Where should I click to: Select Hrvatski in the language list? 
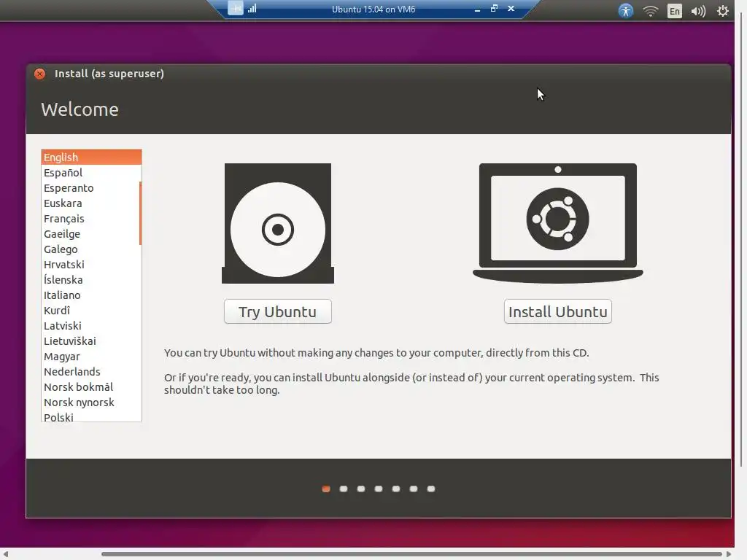click(90, 264)
